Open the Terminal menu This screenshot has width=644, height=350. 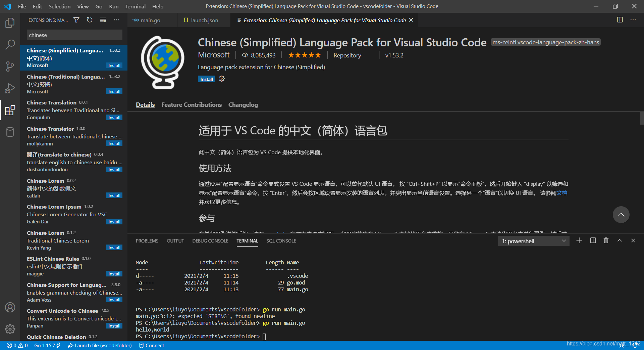[135, 6]
